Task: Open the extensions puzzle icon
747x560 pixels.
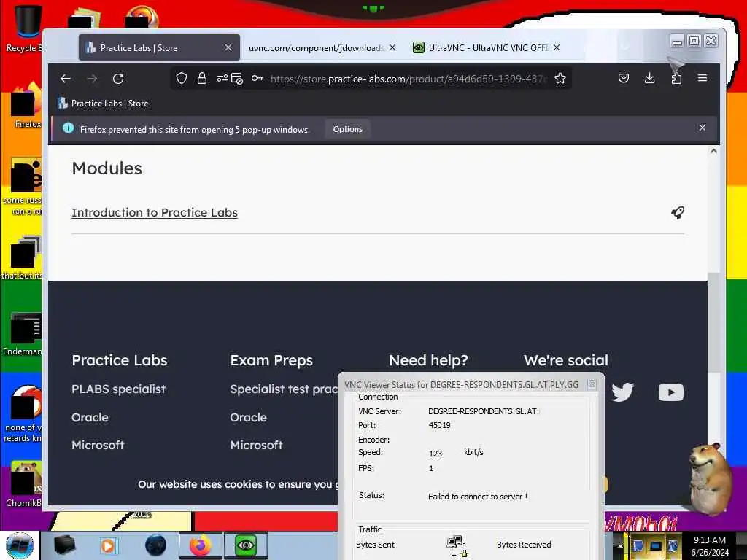Action: pyautogui.click(x=676, y=79)
